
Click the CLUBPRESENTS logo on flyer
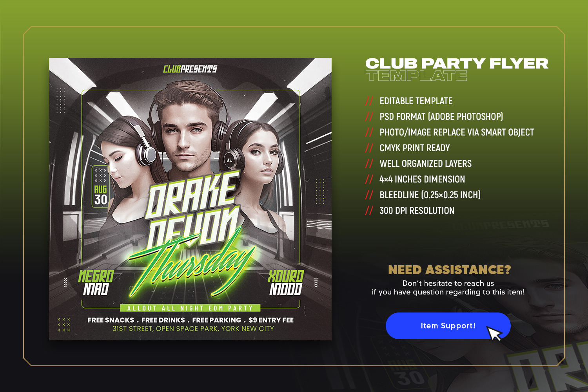tap(190, 69)
